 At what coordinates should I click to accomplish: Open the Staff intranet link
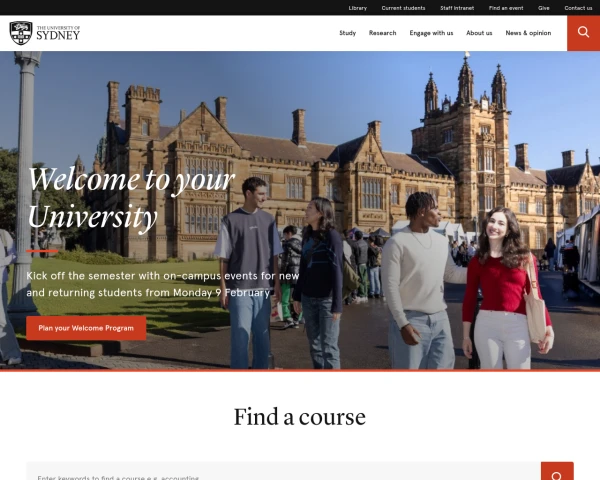457,8
